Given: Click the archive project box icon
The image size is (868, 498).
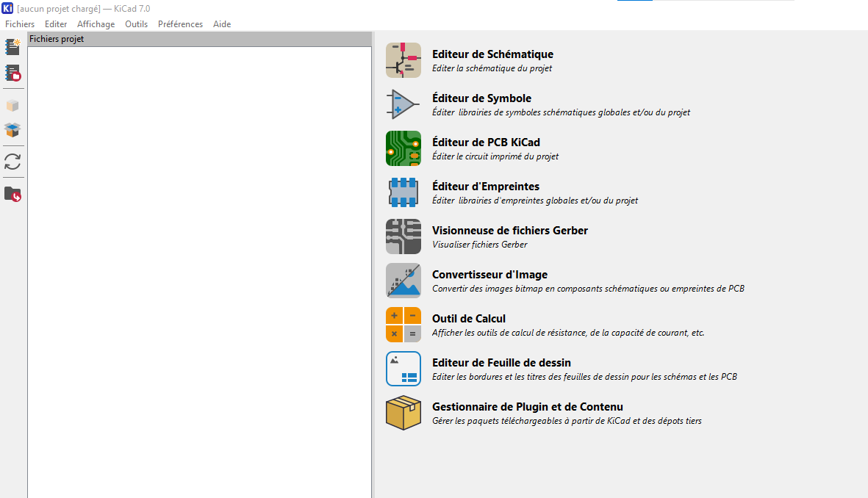Looking at the screenshot, I should [x=12, y=105].
